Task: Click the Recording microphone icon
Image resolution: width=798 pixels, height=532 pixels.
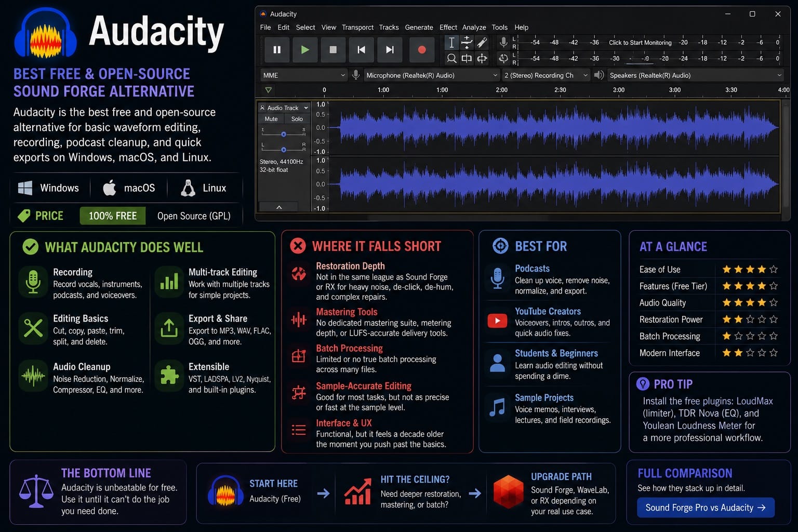Action: pyautogui.click(x=33, y=282)
